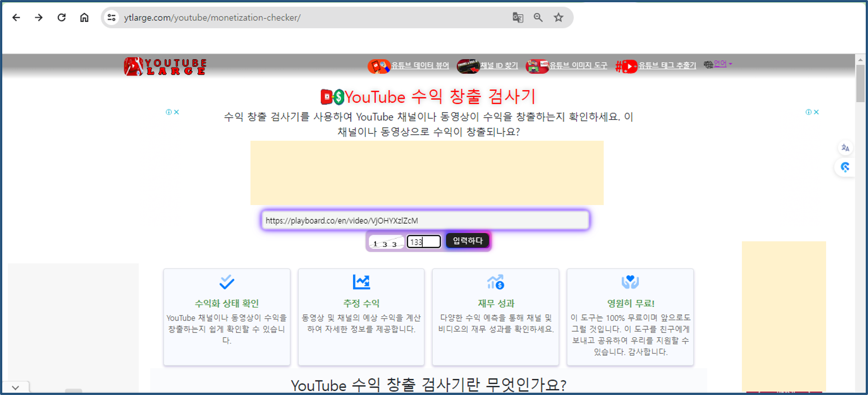The height and width of the screenshot is (395, 868).
Task: Go forward to next page
Action: click(39, 17)
